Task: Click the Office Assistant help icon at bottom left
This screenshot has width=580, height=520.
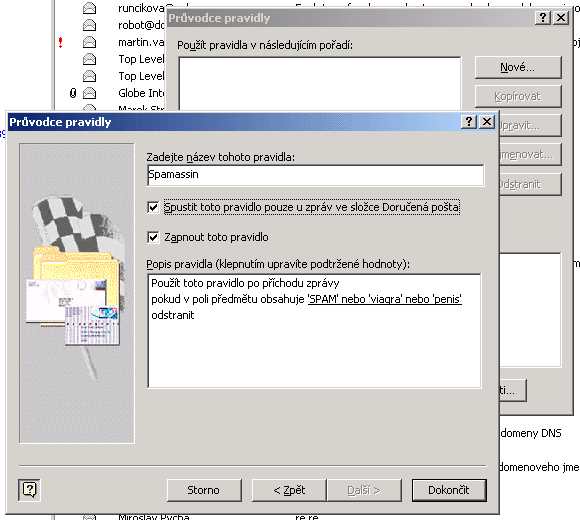Action: tap(29, 490)
